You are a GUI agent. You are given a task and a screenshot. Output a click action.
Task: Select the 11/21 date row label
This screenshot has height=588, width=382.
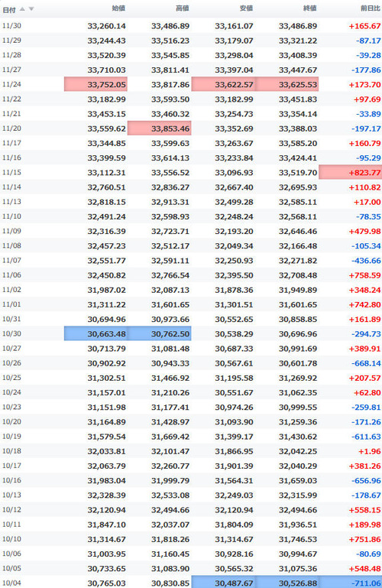pyautogui.click(x=11, y=114)
